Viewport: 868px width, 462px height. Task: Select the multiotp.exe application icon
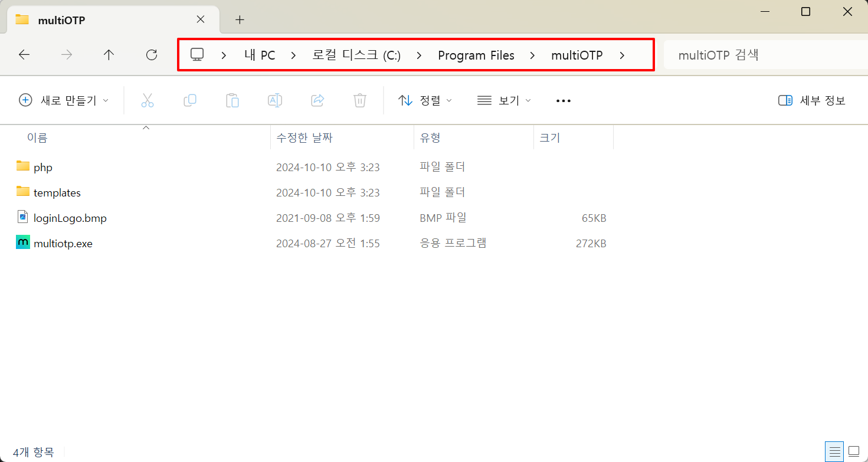tap(23, 243)
